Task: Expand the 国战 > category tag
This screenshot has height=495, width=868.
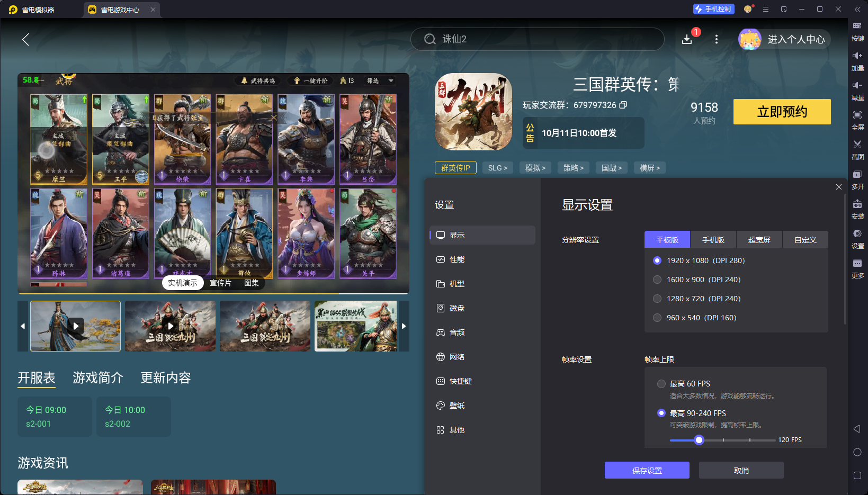Action: [612, 168]
